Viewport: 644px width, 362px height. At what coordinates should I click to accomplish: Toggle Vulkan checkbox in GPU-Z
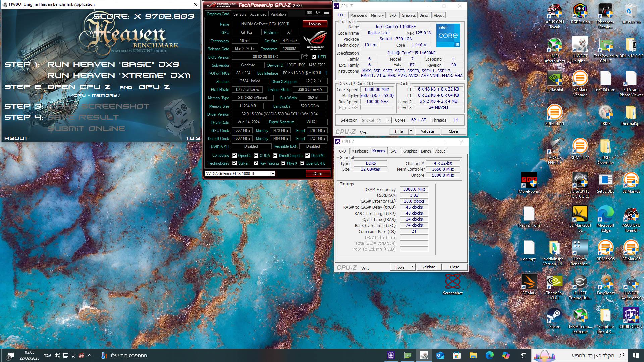click(234, 163)
